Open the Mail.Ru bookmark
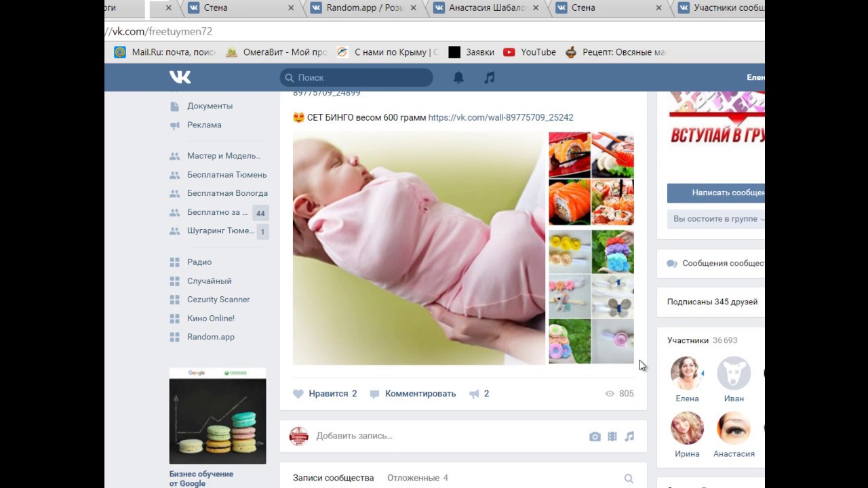The image size is (868, 488). point(165,52)
